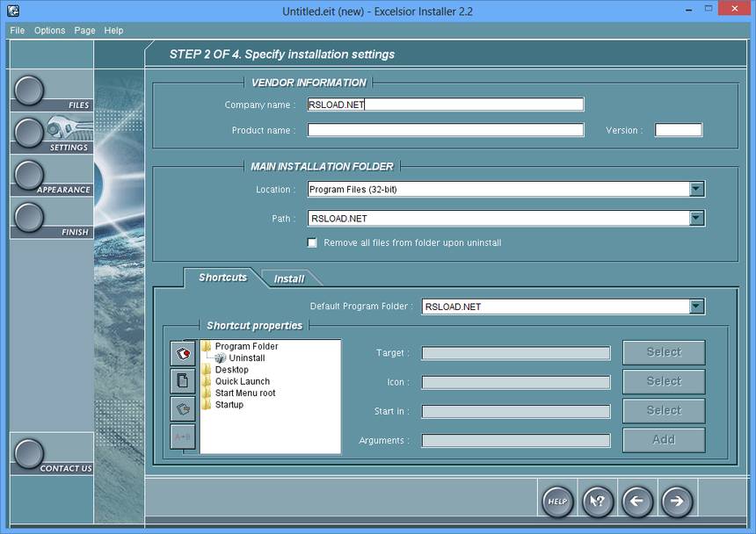Switch to the Shortcuts tab
This screenshot has height=534, width=756.
pyautogui.click(x=222, y=278)
